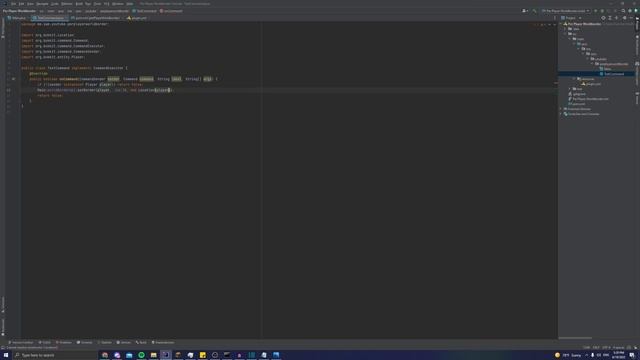640x360 pixels.
Task: Click the Search Everywhere magnifier icon
Action: pos(623,11)
